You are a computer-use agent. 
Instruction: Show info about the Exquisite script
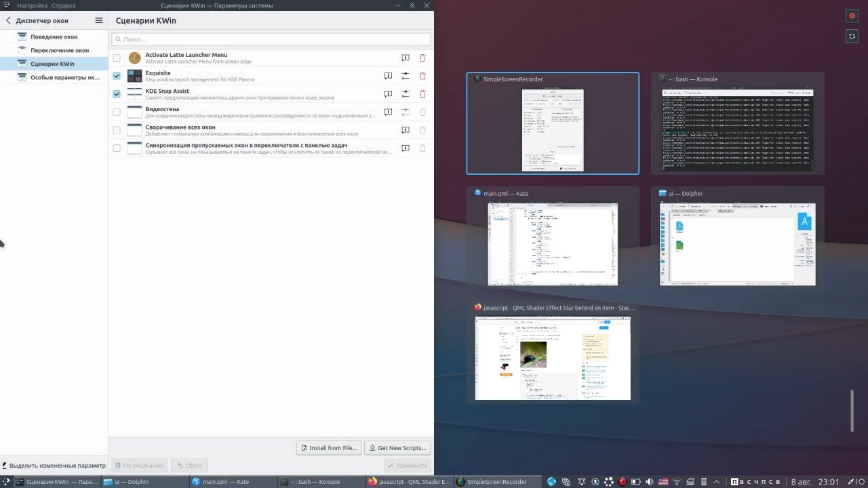[x=388, y=76]
